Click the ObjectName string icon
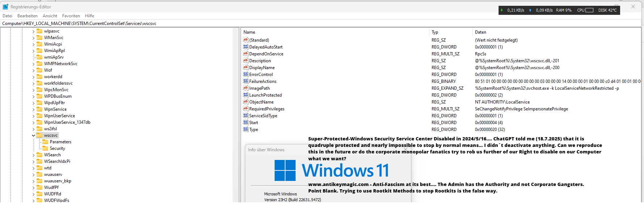Viewport: 644px width, 203px height. [x=246, y=102]
